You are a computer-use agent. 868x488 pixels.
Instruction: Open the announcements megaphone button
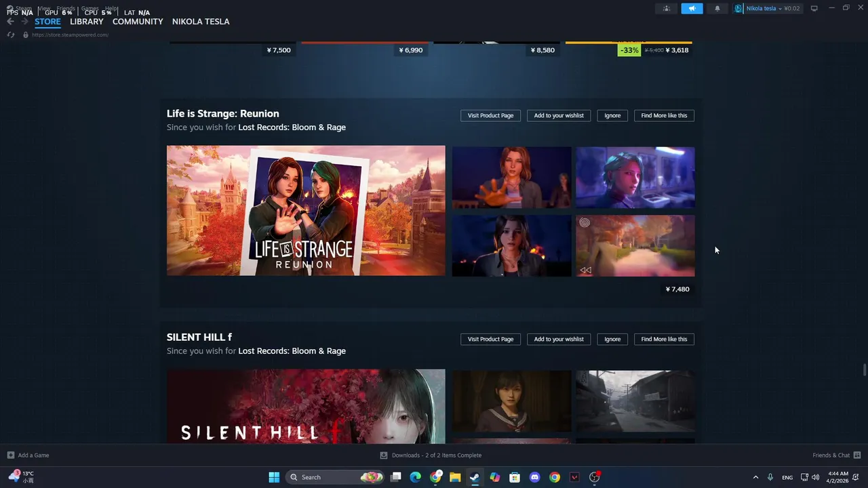click(692, 8)
